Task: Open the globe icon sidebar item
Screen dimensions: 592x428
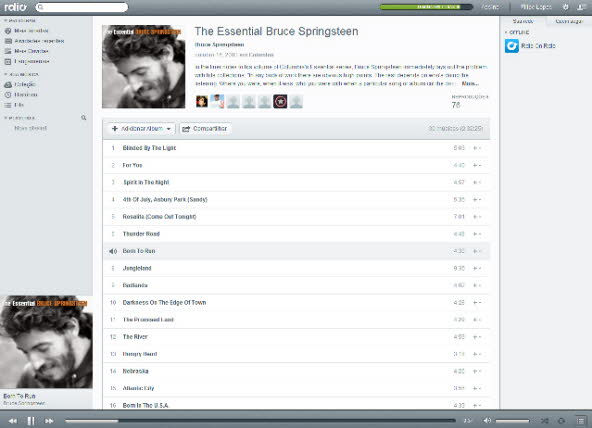Action: pos(8,31)
